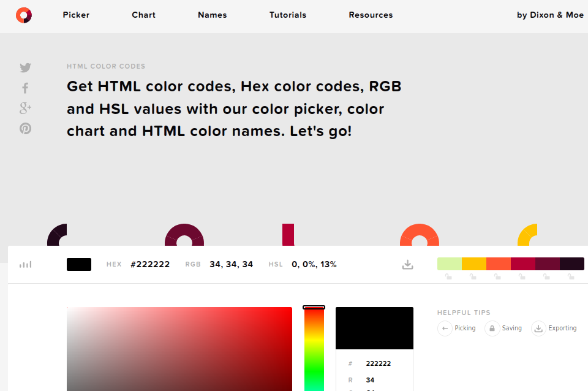Select the bar-chart shades icon in picker toolbar
The height and width of the screenshot is (391, 588).
25,264
